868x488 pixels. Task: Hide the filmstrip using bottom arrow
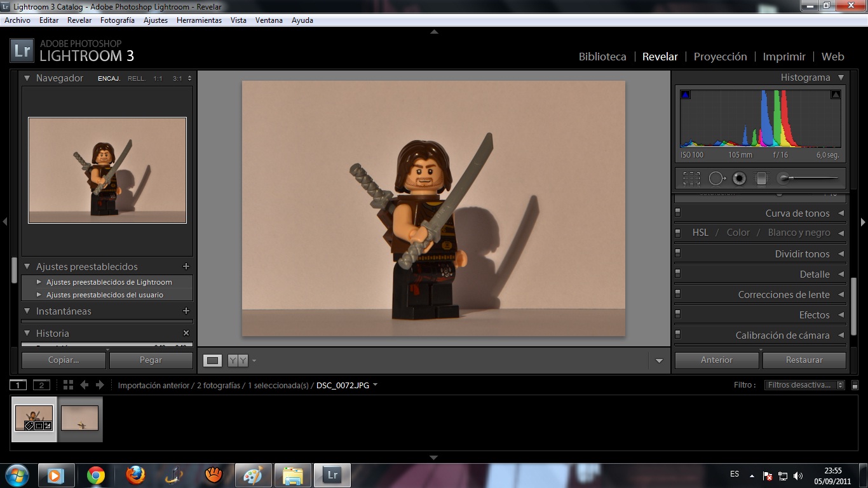tap(434, 457)
